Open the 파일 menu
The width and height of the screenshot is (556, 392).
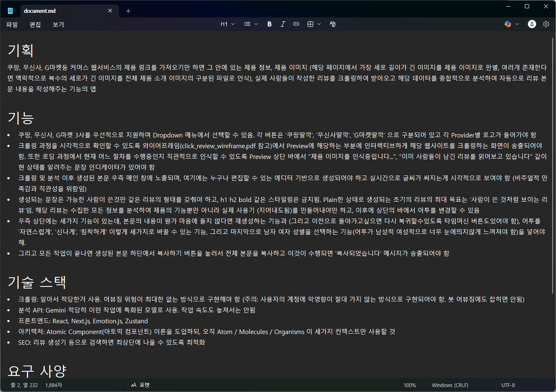click(x=12, y=24)
